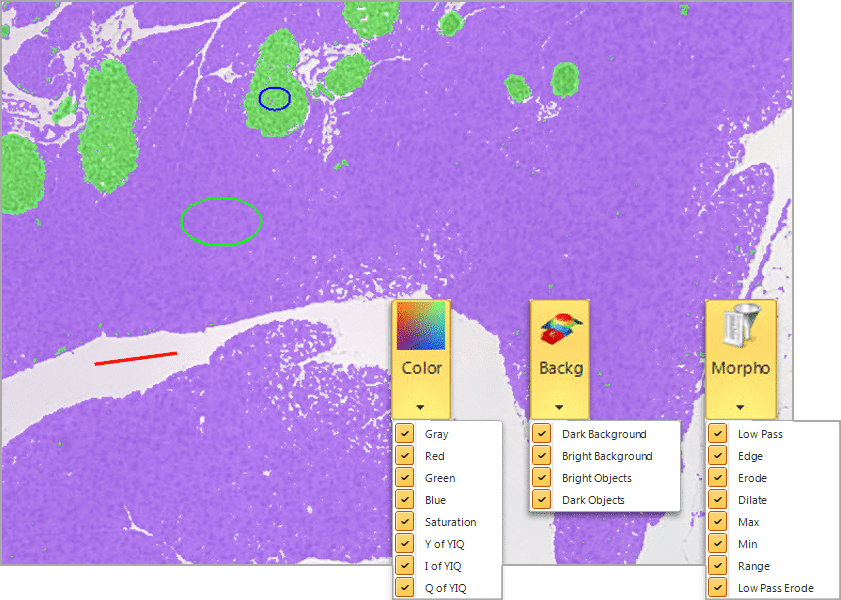Uncheck the Erode checkbox

click(718, 478)
